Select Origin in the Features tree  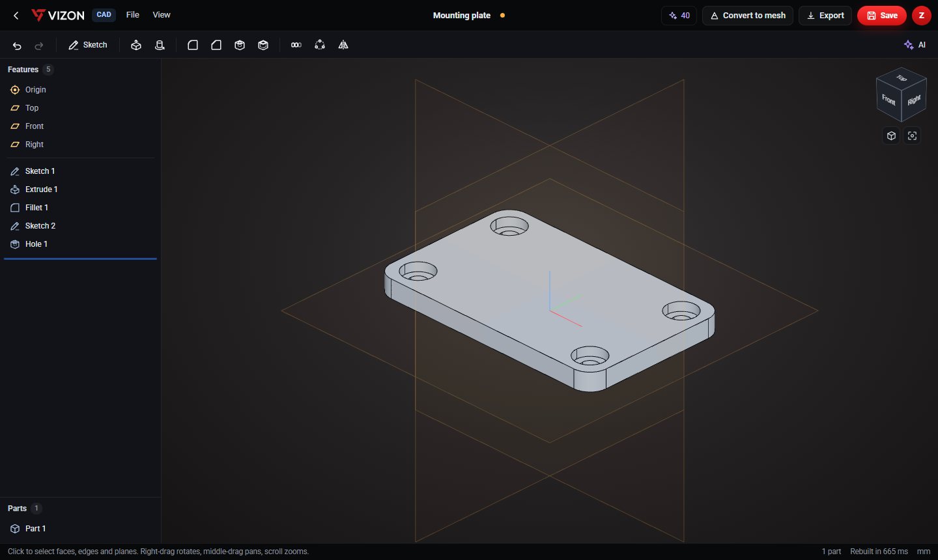(81, 90)
